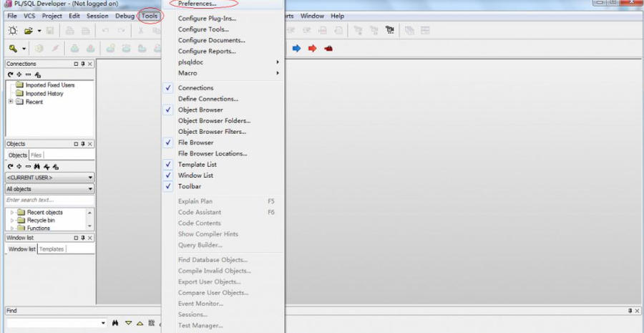Choose Configure Plug-Ins menu entry
Image resolution: width=644 pixels, height=333 pixels.
pyautogui.click(x=207, y=19)
